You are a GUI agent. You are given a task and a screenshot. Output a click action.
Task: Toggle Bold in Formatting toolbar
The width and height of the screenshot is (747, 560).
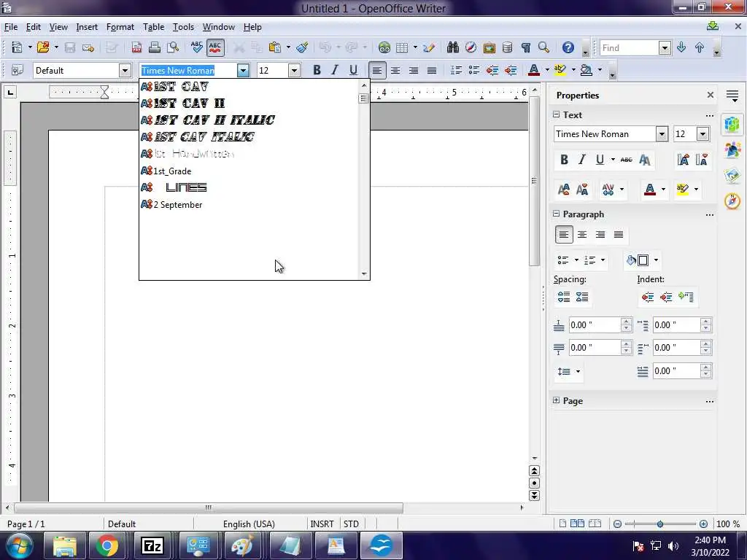tap(317, 71)
